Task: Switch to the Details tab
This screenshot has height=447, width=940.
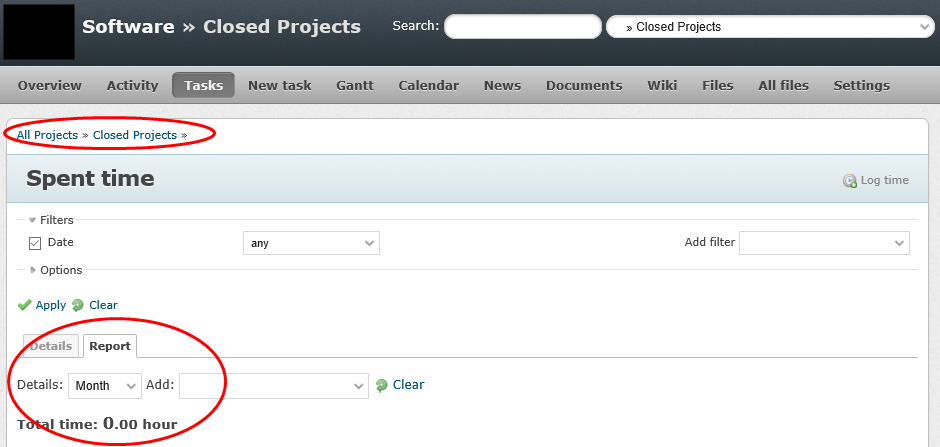Action: pos(51,346)
